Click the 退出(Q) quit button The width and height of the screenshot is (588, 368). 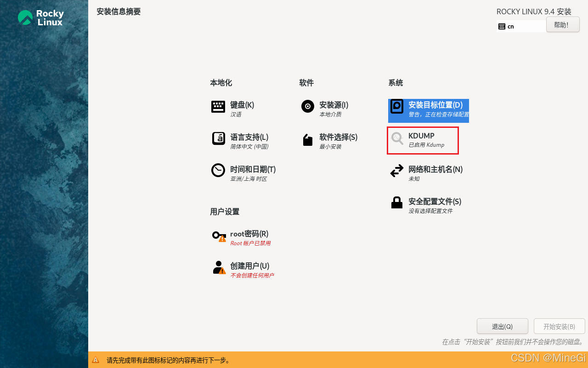(503, 326)
